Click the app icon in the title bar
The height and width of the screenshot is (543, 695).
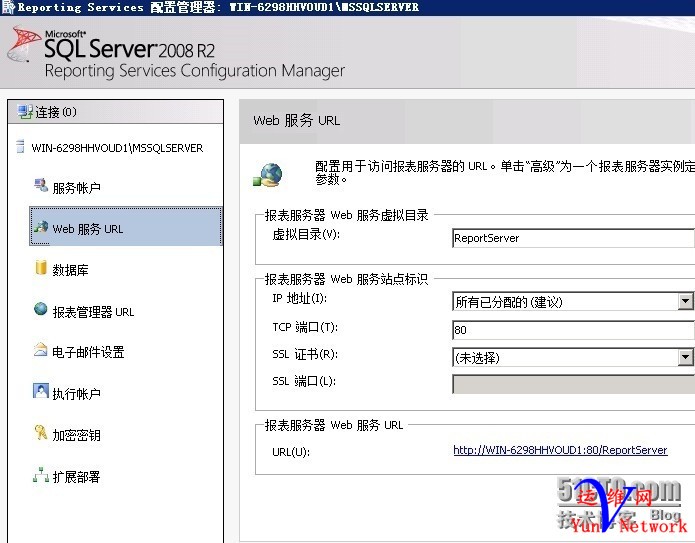pos(8,7)
